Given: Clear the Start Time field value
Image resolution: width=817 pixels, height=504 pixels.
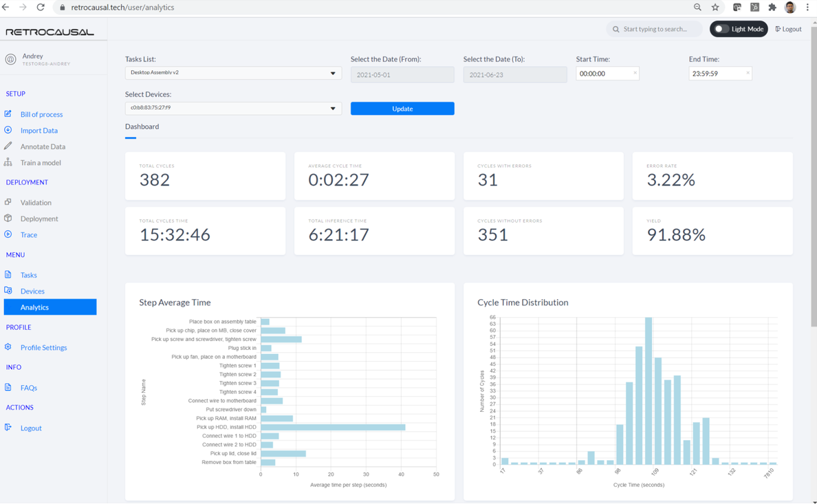Looking at the screenshot, I should 635,73.
